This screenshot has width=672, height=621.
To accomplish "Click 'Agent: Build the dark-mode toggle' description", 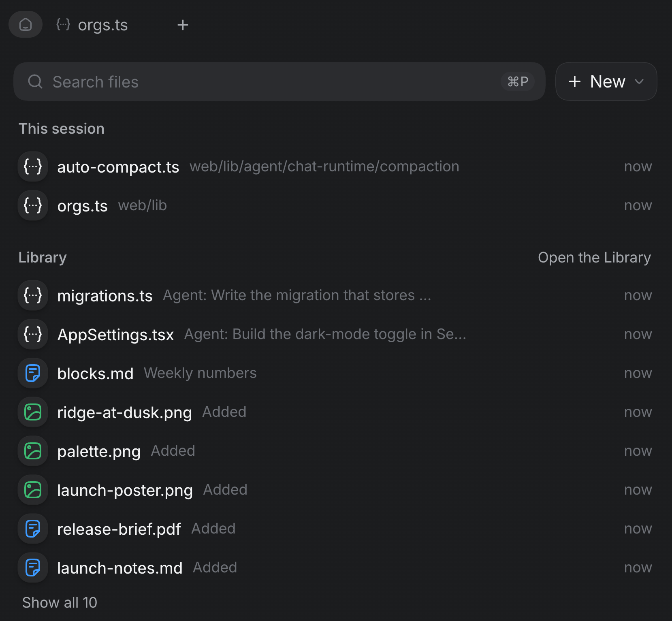I will pos(325,334).
